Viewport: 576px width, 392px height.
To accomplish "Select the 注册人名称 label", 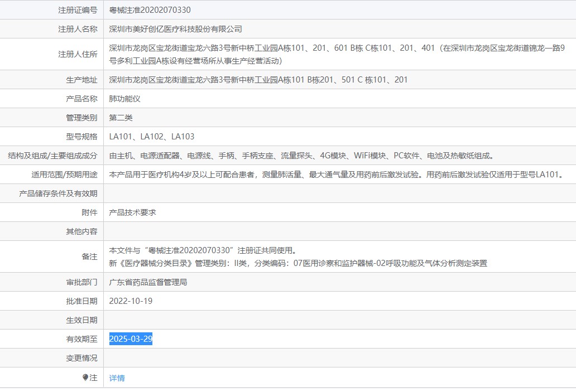I will point(78,29).
